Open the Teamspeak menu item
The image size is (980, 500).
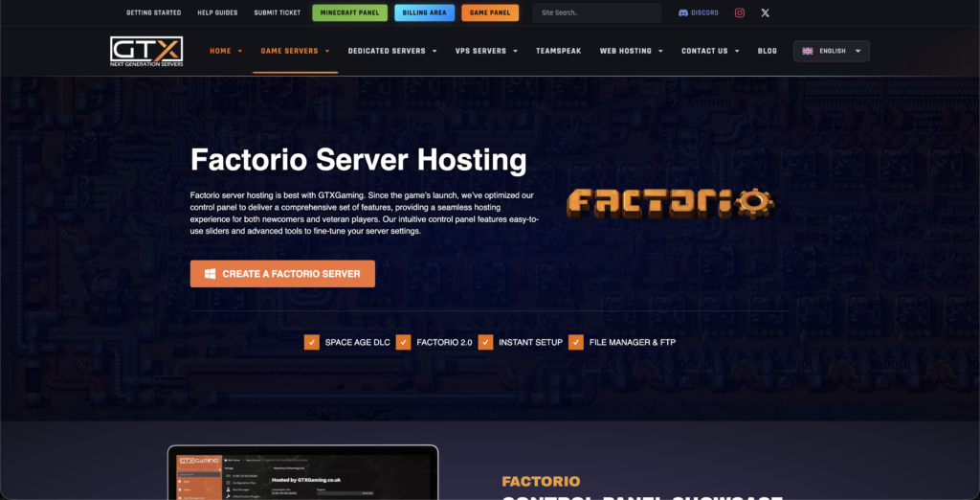pos(558,52)
